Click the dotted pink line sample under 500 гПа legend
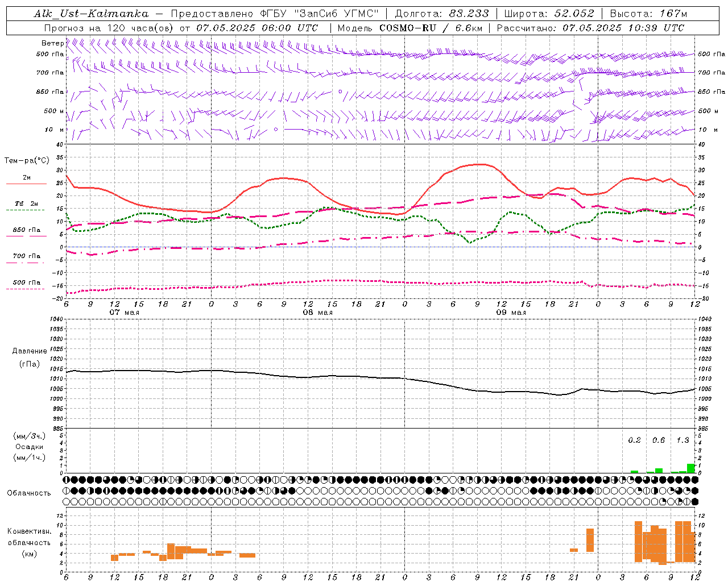The width and height of the screenshot is (728, 582). [x=25, y=289]
